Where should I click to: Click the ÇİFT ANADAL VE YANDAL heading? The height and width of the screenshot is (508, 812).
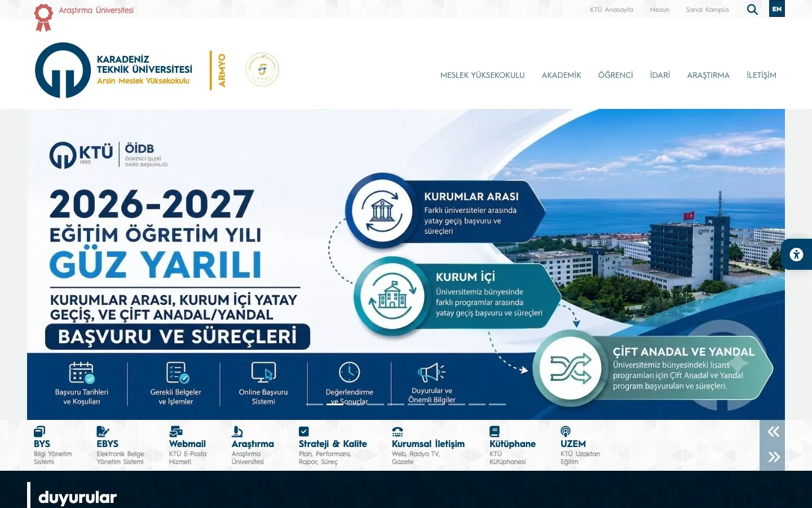683,352
